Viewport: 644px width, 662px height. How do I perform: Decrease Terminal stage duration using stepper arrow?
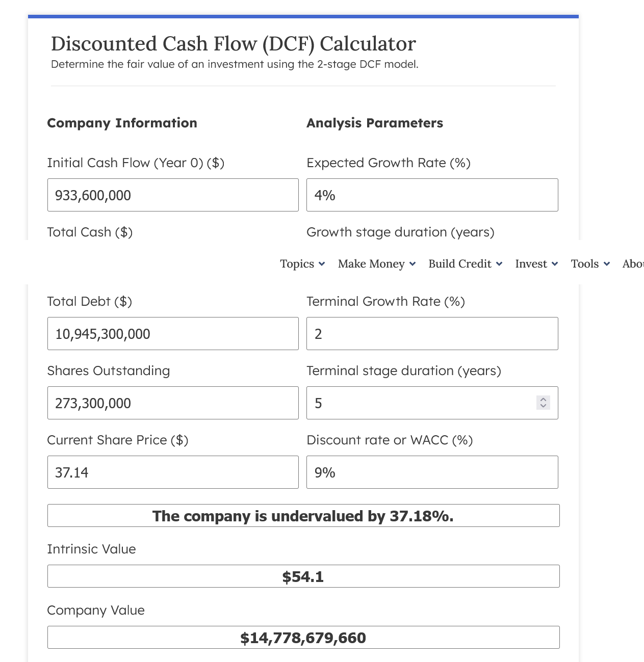click(543, 406)
